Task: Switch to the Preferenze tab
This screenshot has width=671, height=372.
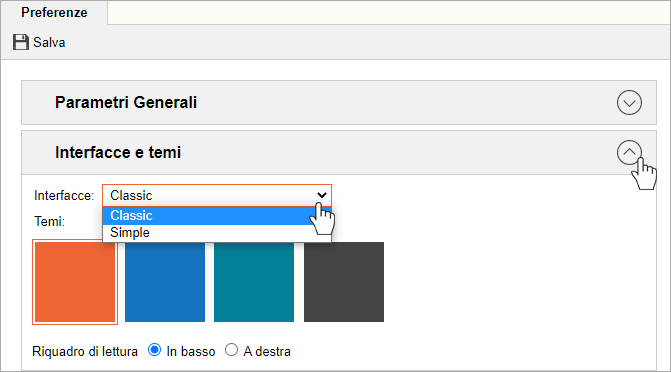Action: coord(54,12)
